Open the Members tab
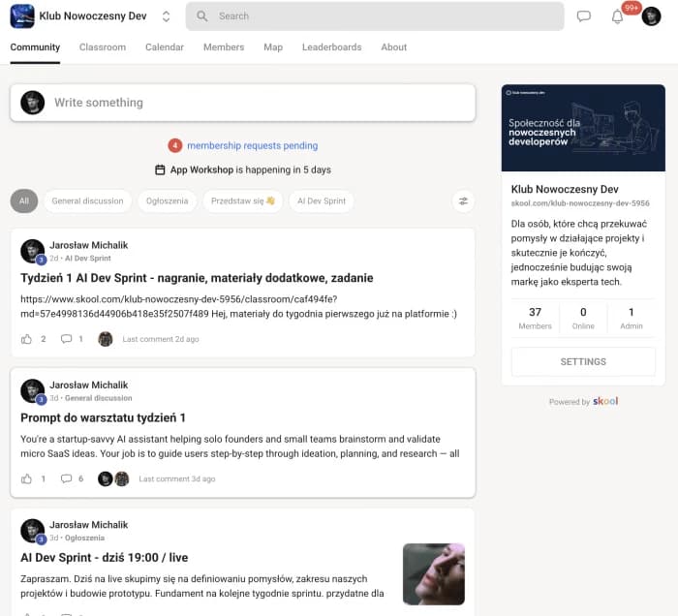 coord(224,47)
